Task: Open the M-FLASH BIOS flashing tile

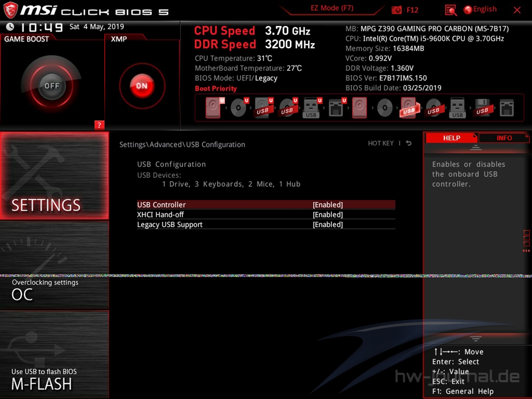Action: pos(55,354)
